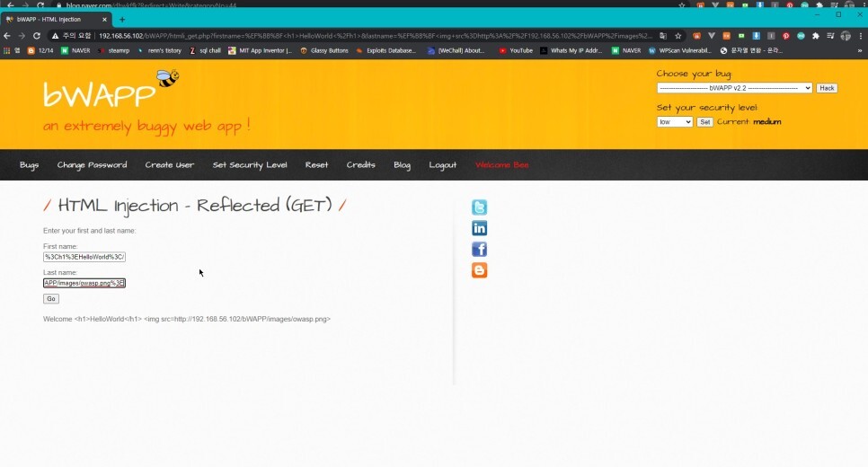Open the renn's tistory bookmark
Image resolution: width=868 pixels, height=467 pixels.
(159, 50)
